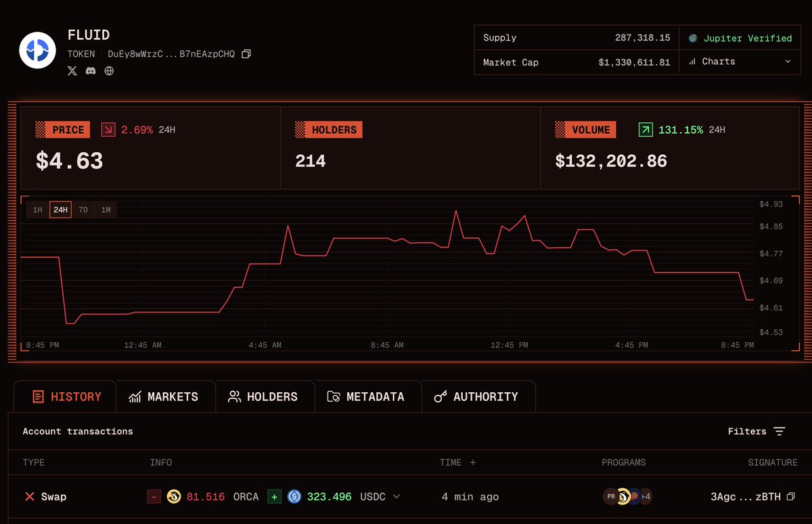This screenshot has height=524, width=812.
Task: Expand the Swap info chevron after USDC
Action: (x=397, y=496)
